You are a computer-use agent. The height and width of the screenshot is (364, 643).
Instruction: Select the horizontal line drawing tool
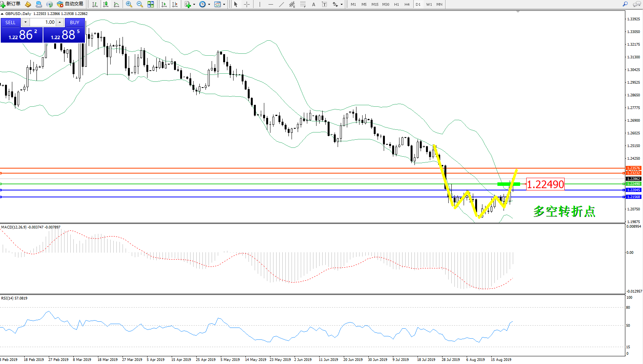271,4
